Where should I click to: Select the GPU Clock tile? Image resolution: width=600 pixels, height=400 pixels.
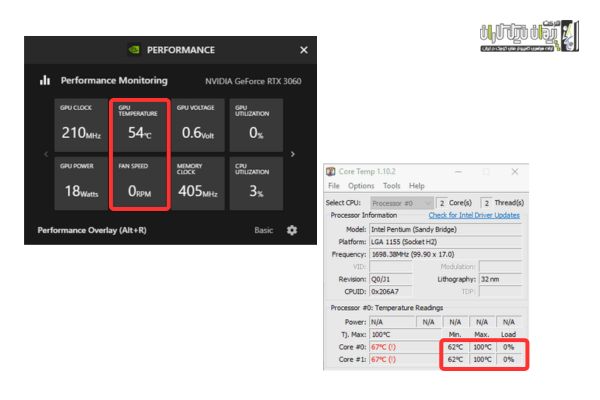(x=83, y=124)
